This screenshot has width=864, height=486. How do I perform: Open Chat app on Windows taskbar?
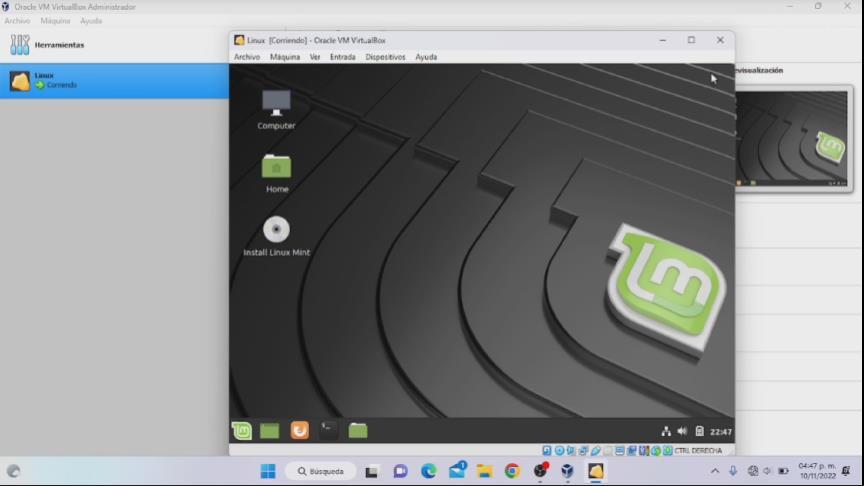pyautogui.click(x=401, y=471)
